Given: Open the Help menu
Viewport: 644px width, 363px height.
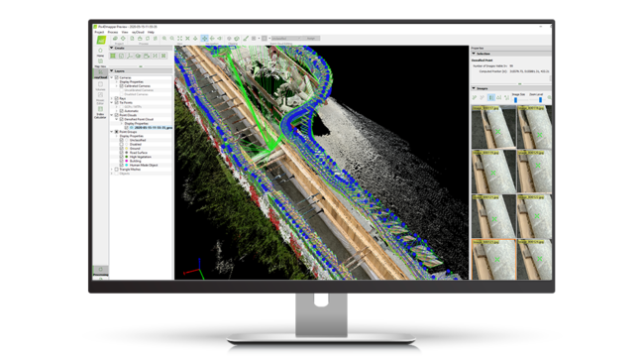Looking at the screenshot, I should coord(151,32).
